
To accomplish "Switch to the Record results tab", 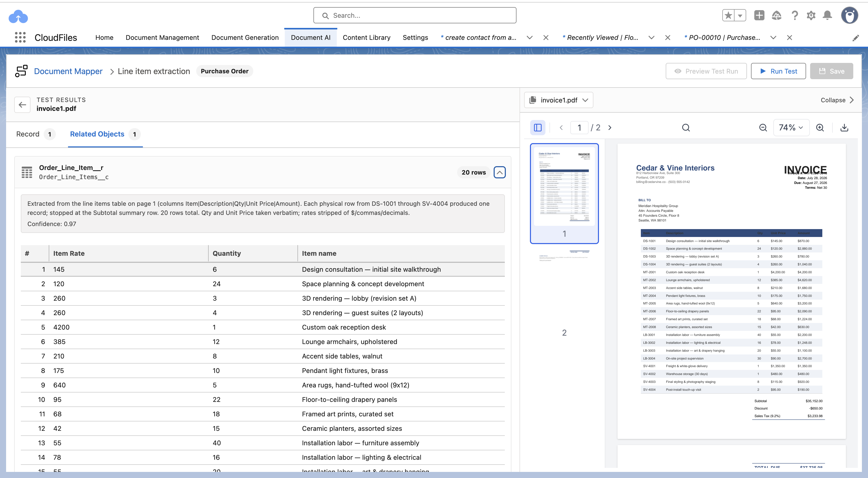I will [36, 134].
